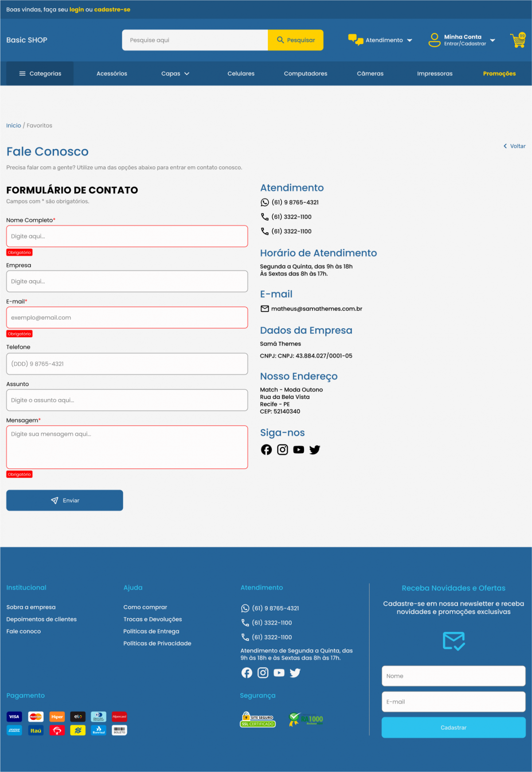Viewport: 532px width, 772px height.
Task: Click the Visa payment icon
Action: [14, 717]
